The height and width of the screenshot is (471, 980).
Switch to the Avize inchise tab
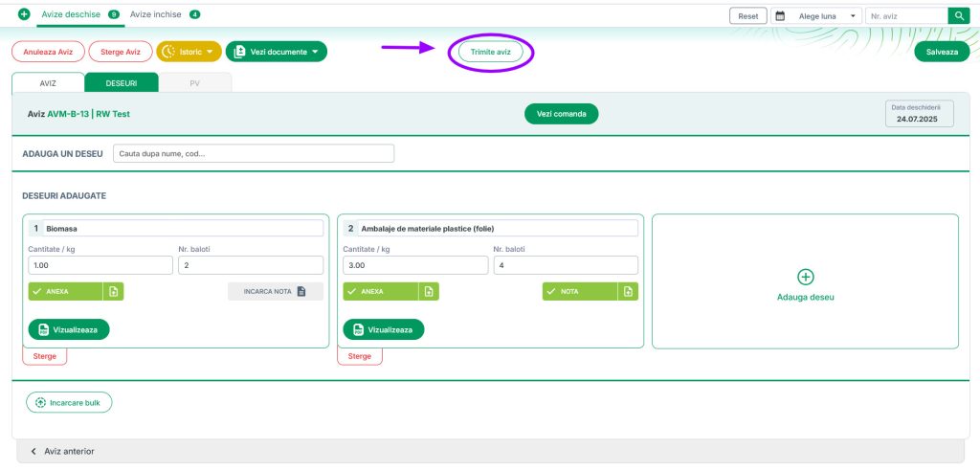pos(165,15)
